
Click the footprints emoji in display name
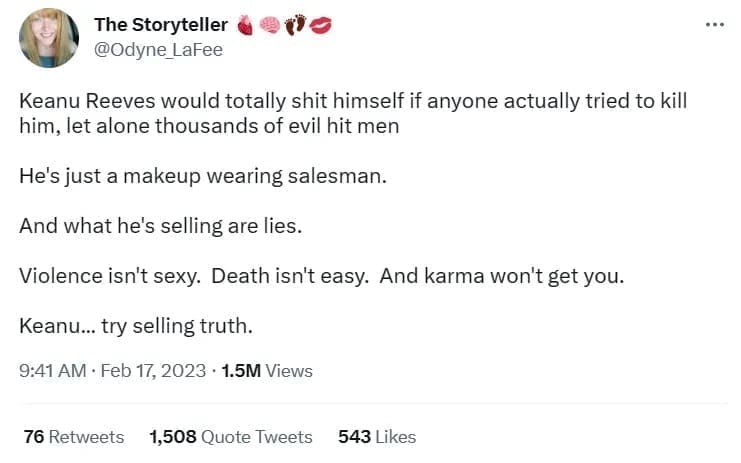(295, 25)
